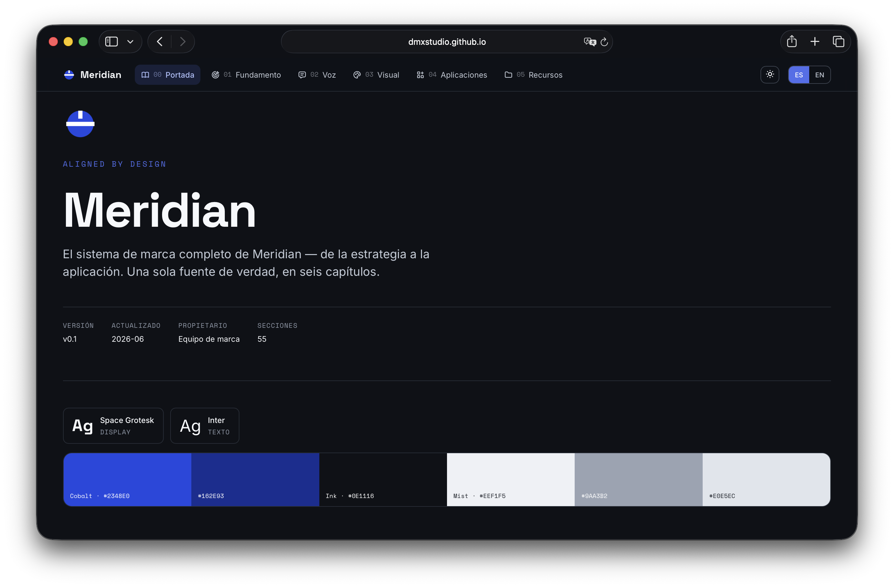This screenshot has width=894, height=588.
Task: Select the Inter texto font card
Action: 205,426
